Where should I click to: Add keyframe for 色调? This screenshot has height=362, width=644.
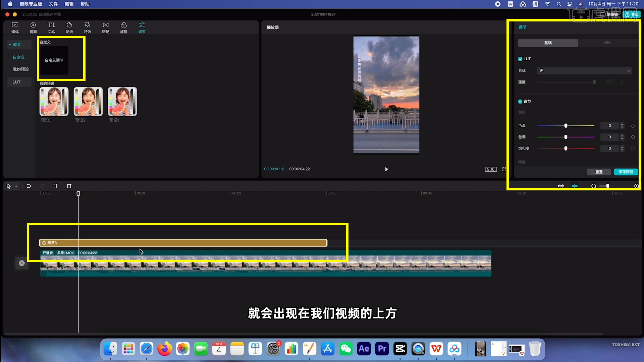pyautogui.click(x=633, y=137)
